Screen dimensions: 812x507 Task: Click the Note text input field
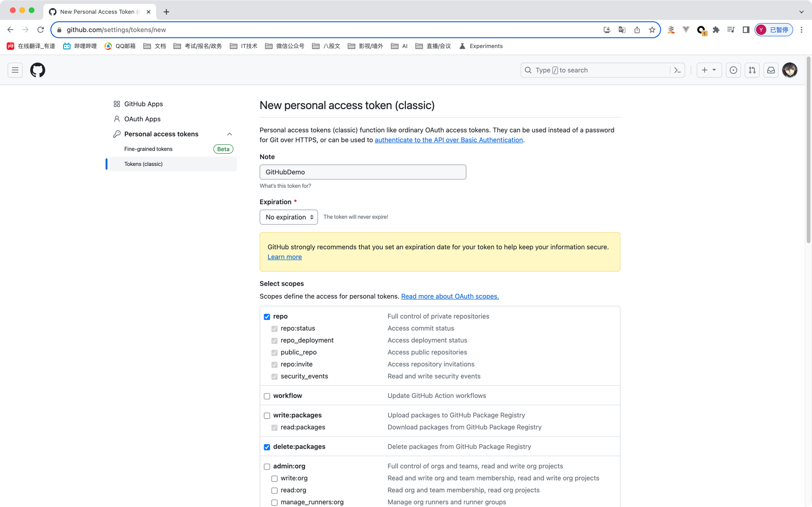tap(362, 172)
